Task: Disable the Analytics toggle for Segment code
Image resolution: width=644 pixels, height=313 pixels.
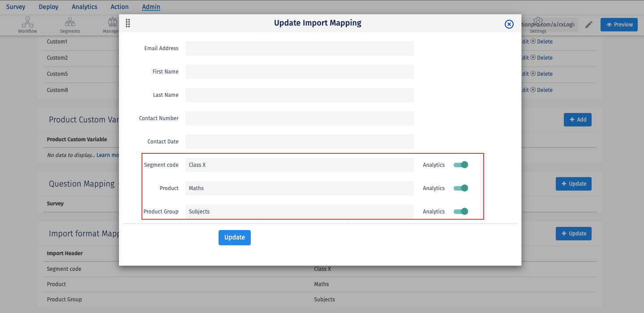Action: point(461,165)
